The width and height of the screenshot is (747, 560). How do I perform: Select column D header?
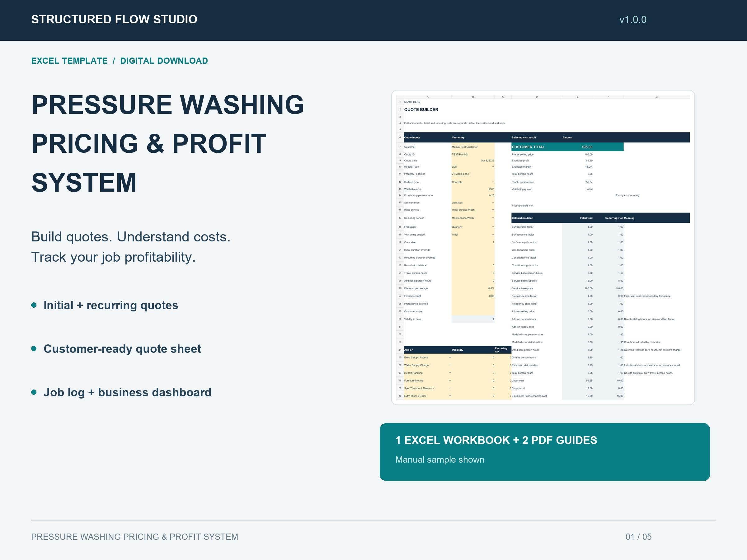[537, 97]
